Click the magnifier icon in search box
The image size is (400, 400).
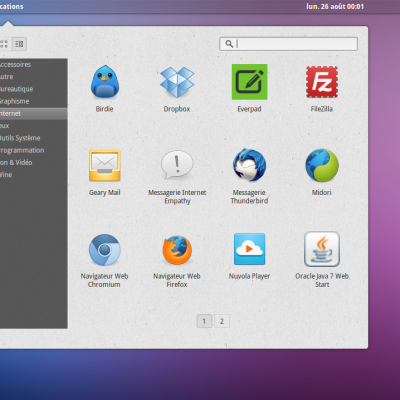click(229, 44)
